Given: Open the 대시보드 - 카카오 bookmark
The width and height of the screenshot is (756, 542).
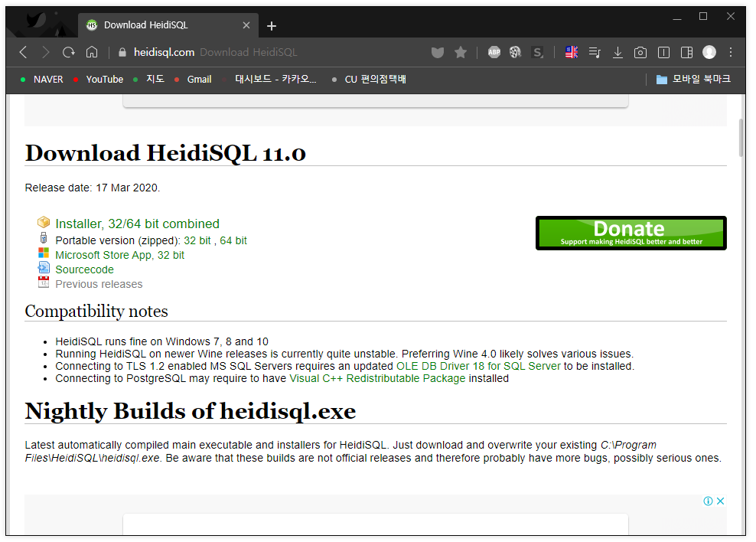Looking at the screenshot, I should tap(270, 79).
